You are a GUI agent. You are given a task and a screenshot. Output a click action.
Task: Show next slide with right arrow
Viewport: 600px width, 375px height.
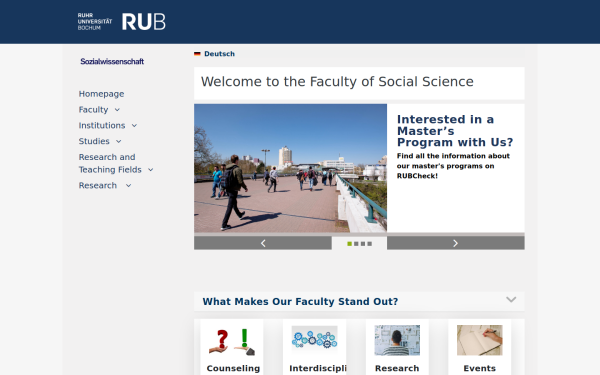455,243
